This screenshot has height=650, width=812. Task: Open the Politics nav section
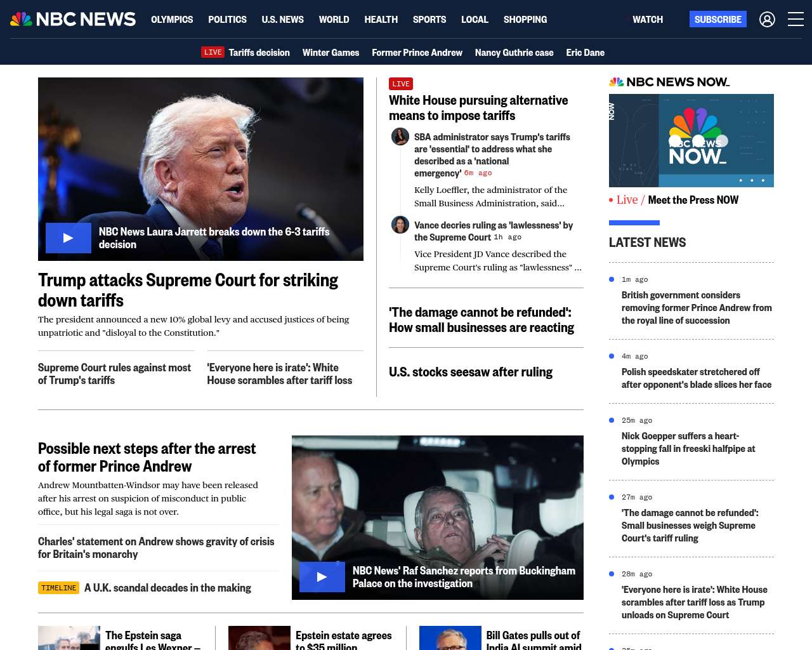(x=227, y=20)
